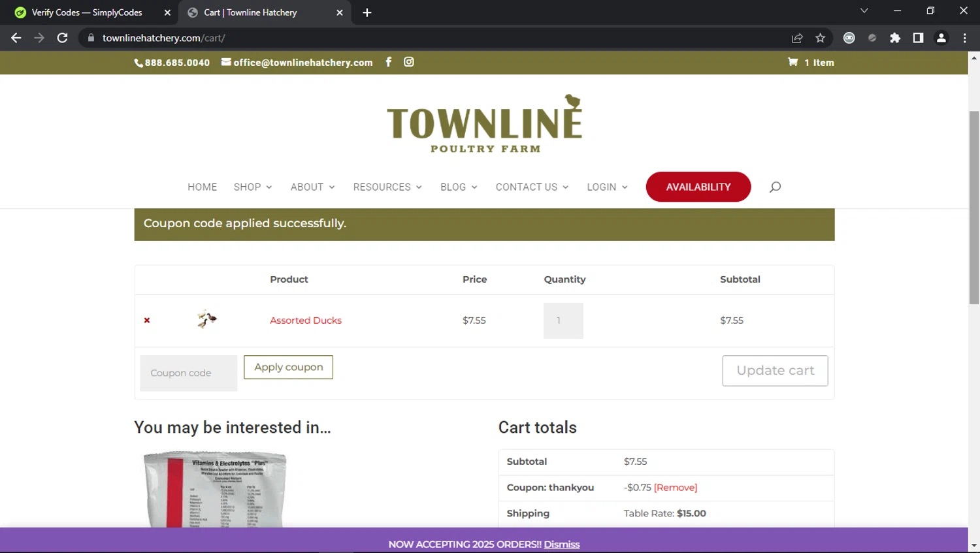980x553 pixels.
Task: Click the Cart totals heading
Action: pyautogui.click(x=538, y=428)
